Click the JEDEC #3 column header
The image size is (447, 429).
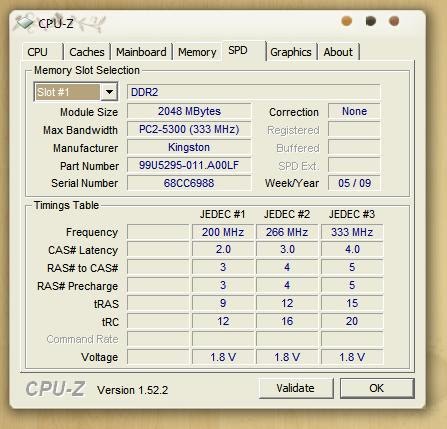click(x=352, y=214)
